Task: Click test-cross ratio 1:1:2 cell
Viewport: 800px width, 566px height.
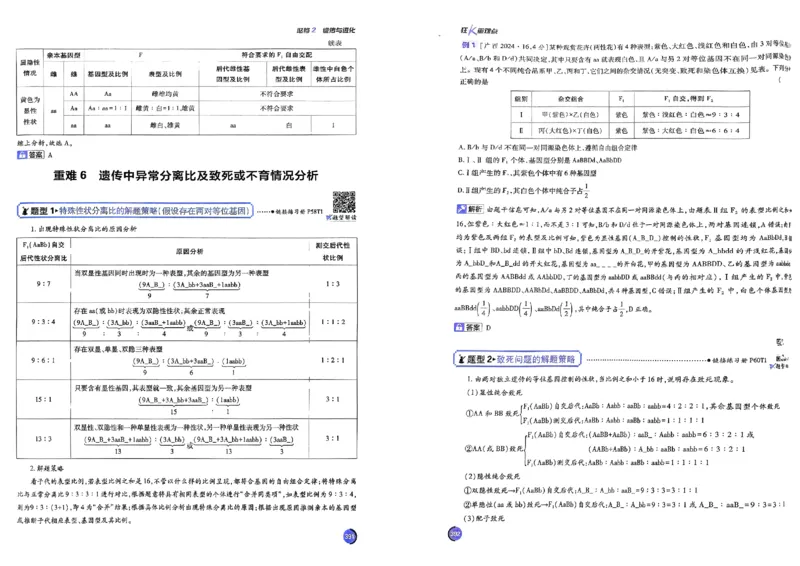Action: 333,322
